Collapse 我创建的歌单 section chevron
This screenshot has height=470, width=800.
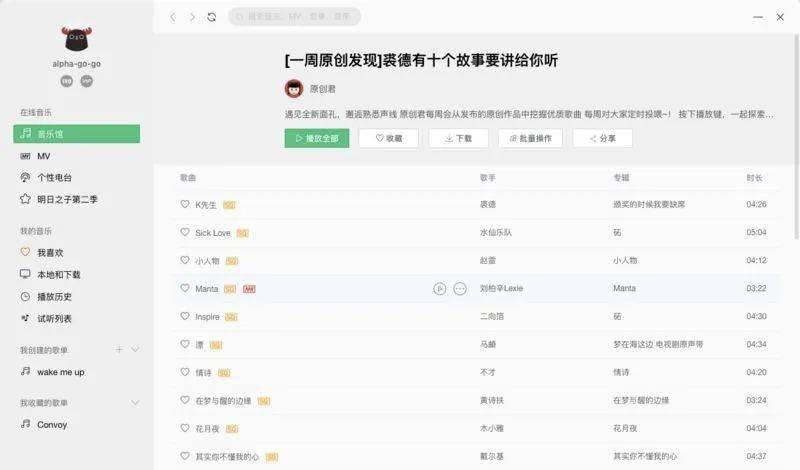[x=135, y=350]
